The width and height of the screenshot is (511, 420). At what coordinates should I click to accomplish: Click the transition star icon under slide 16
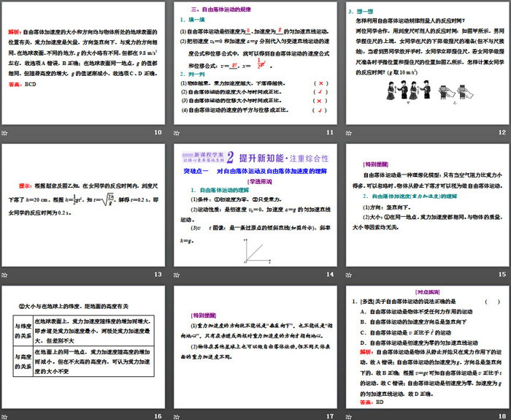pyautogui.click(x=5, y=416)
